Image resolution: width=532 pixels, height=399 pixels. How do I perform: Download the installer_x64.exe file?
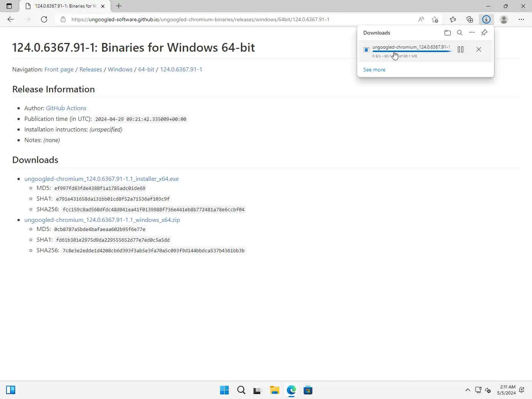(x=101, y=179)
